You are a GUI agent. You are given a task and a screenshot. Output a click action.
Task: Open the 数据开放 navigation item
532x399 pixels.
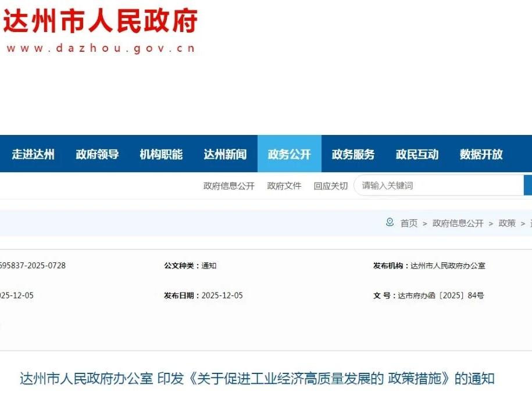481,154
